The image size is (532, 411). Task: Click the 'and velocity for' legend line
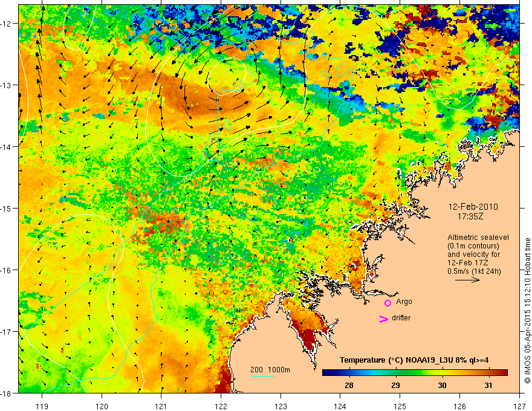pyautogui.click(x=473, y=254)
